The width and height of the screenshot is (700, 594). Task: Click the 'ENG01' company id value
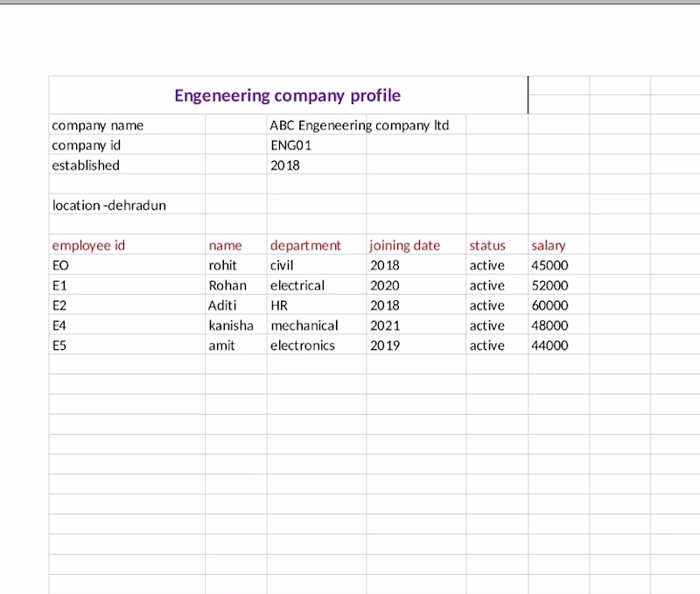[x=291, y=145]
